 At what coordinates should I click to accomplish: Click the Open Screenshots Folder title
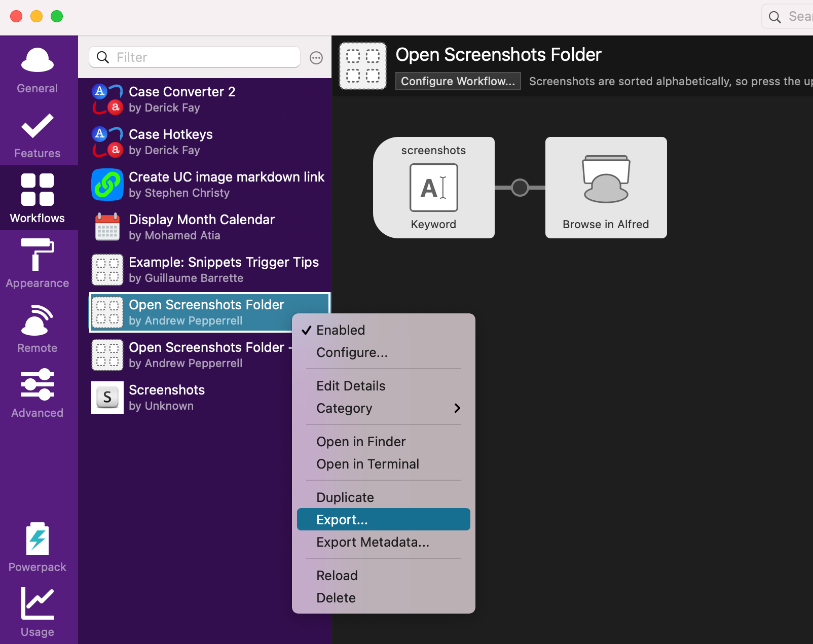point(499,55)
